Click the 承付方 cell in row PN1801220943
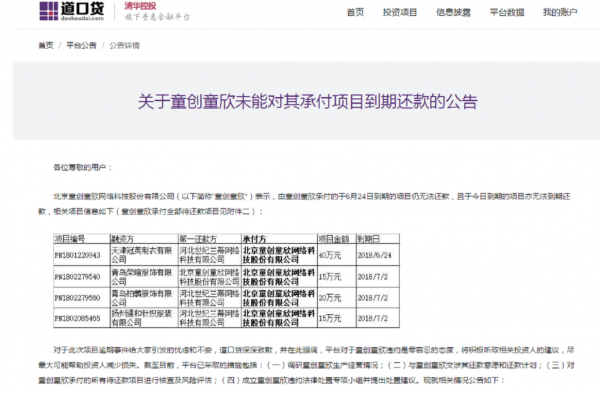600x394 pixels. point(279,255)
